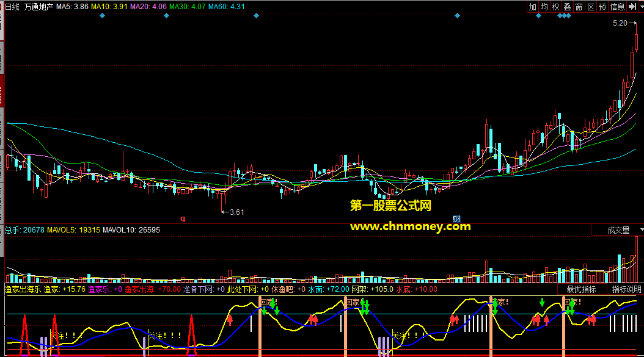Image resolution: width=644 pixels, height=357 pixels.
Task: Choose the 区 interval statistics button
Action: pyautogui.click(x=591, y=7)
